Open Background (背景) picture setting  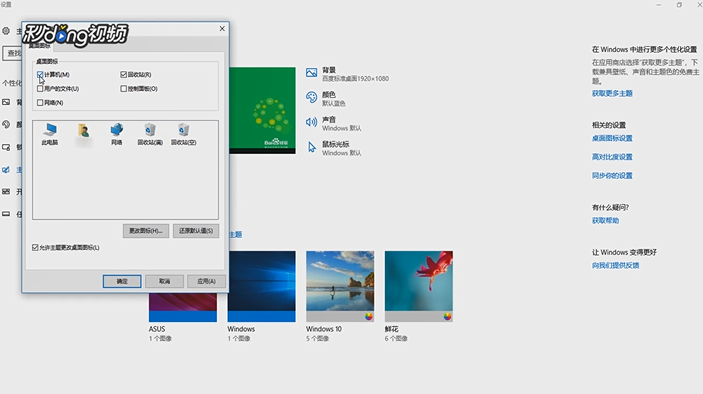pos(347,74)
